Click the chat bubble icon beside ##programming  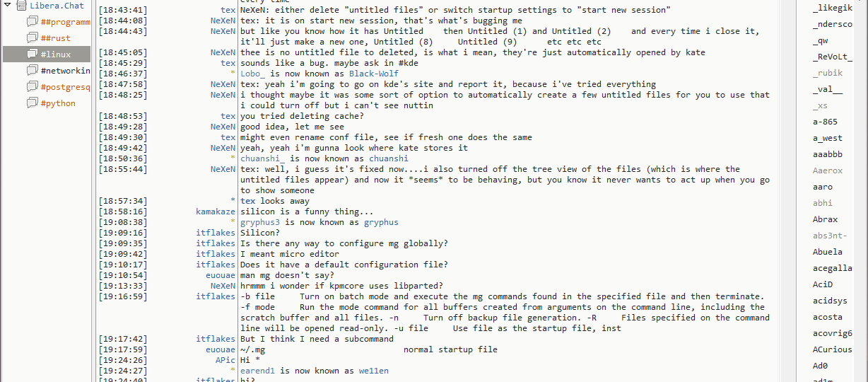tap(32, 22)
